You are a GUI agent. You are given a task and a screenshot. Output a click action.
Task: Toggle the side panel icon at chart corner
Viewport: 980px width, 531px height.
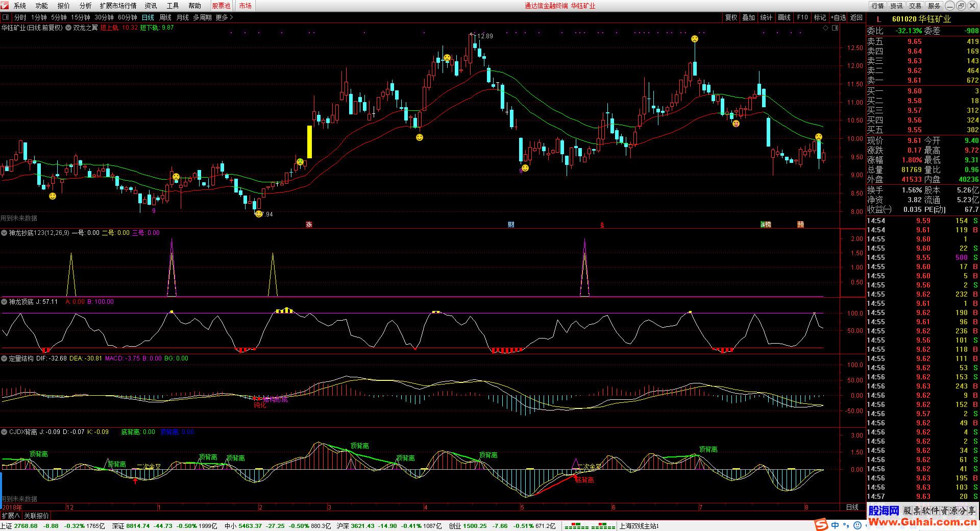coord(836,28)
